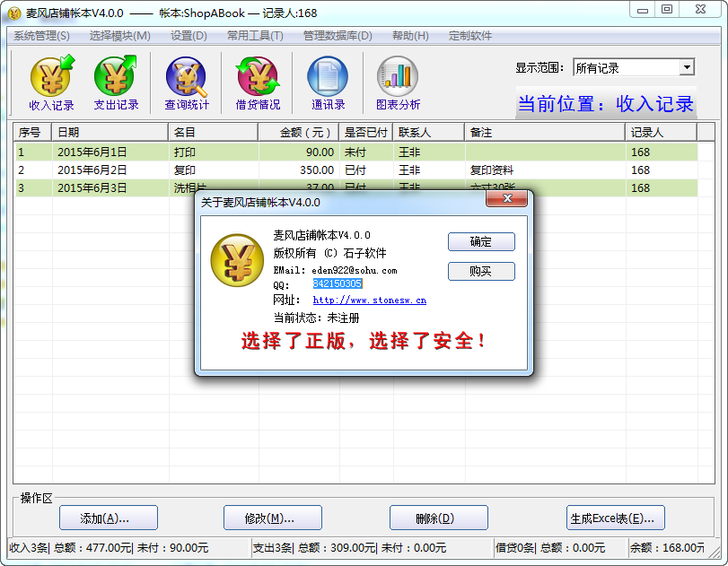This screenshot has height=566, width=728.
Task: Open the www.stonesw.cn website link
Action: click(369, 300)
